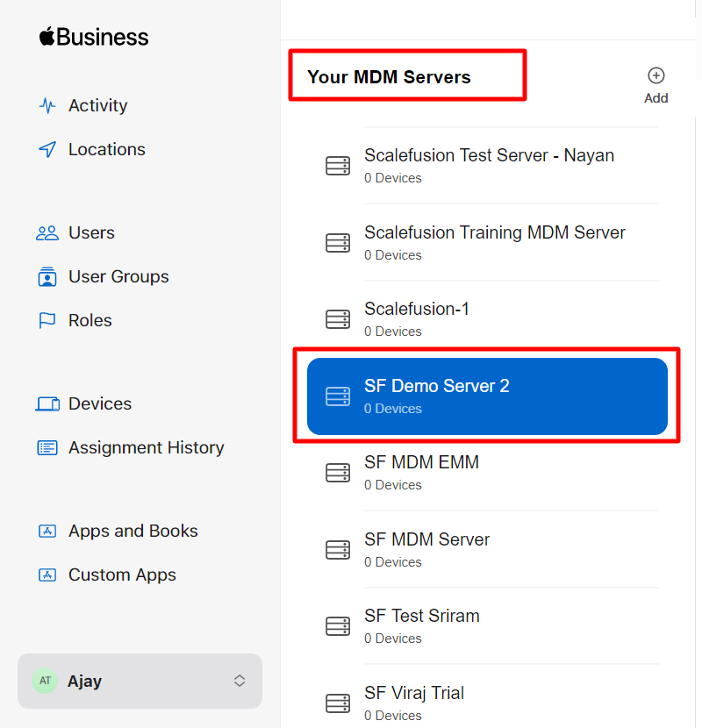This screenshot has width=702, height=728.
Task: Click server icon beside SF MDM EMM
Action: tap(338, 473)
